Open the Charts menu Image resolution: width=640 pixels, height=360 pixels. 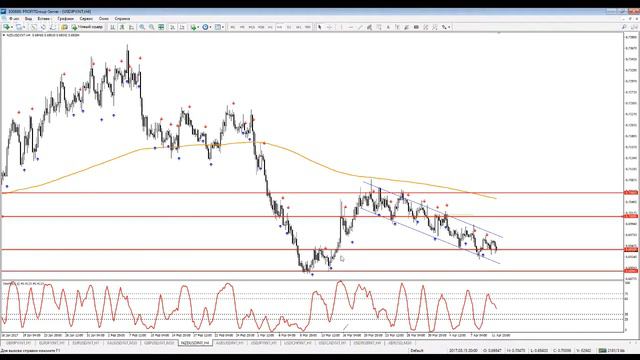[x=65, y=19]
